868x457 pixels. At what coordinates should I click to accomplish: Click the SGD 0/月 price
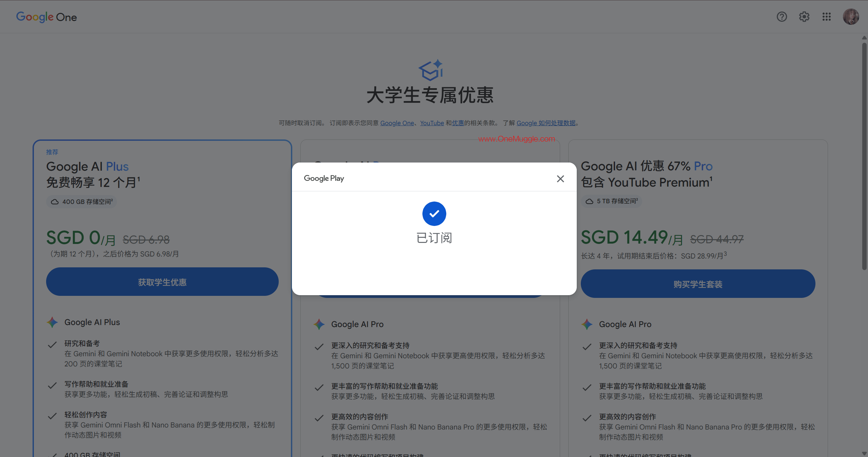pos(81,238)
